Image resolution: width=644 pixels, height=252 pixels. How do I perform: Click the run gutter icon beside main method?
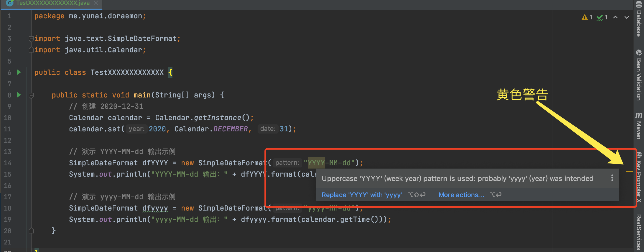tap(19, 95)
